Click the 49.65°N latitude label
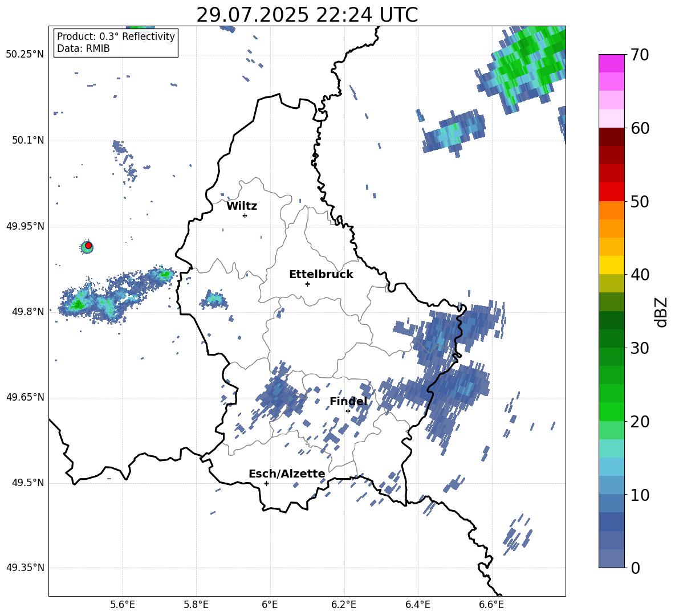This screenshot has width=675, height=616. click(x=25, y=397)
